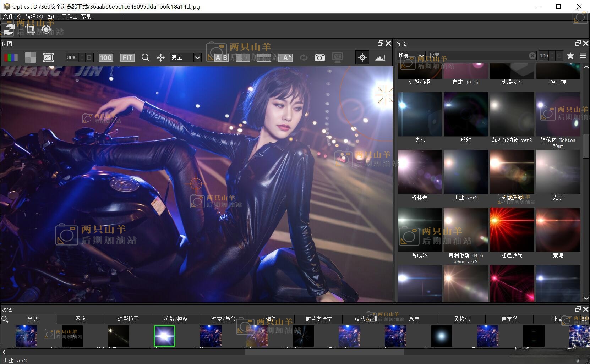Open the presets hamburger menu
Image resolution: width=590 pixels, height=364 pixels.
pyautogui.click(x=583, y=56)
